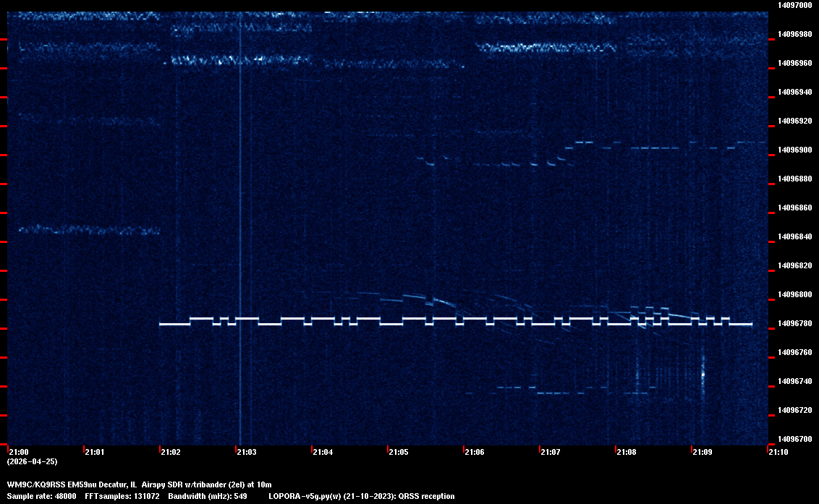Select the 14096780 frequency label
The width and height of the screenshot is (819, 504).
(x=794, y=323)
